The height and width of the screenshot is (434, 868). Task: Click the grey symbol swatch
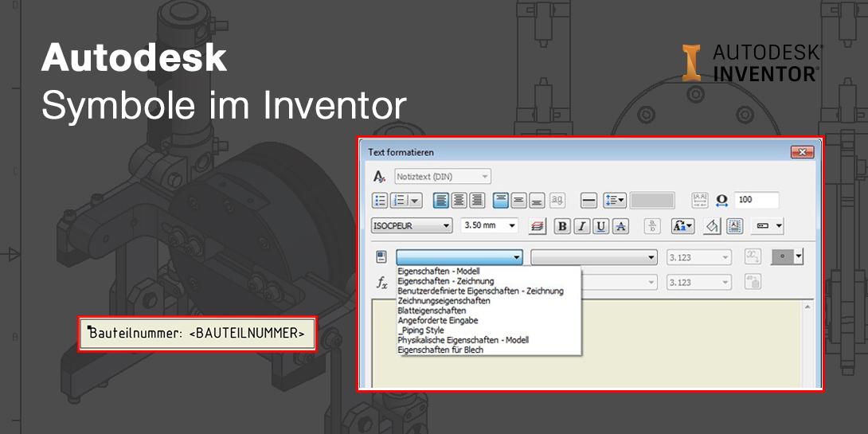pos(781,256)
